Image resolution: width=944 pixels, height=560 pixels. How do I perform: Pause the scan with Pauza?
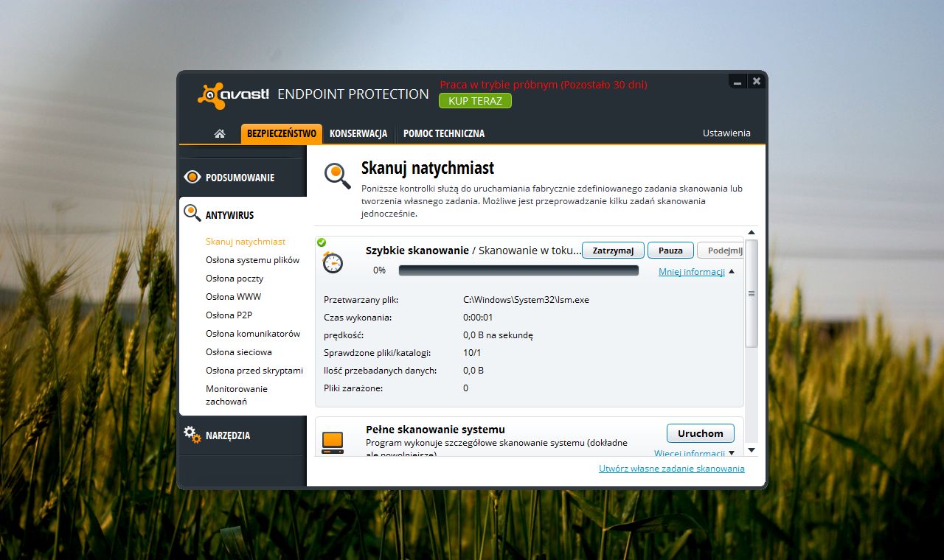tap(670, 251)
